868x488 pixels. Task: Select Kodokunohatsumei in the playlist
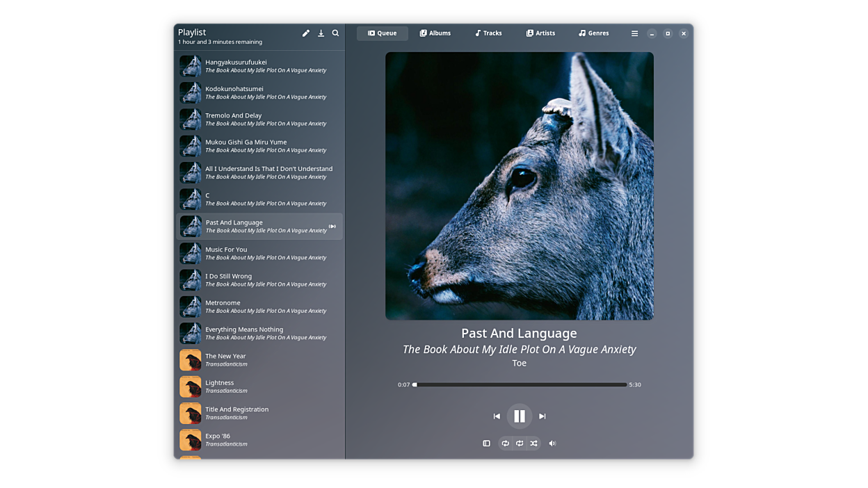(x=259, y=93)
